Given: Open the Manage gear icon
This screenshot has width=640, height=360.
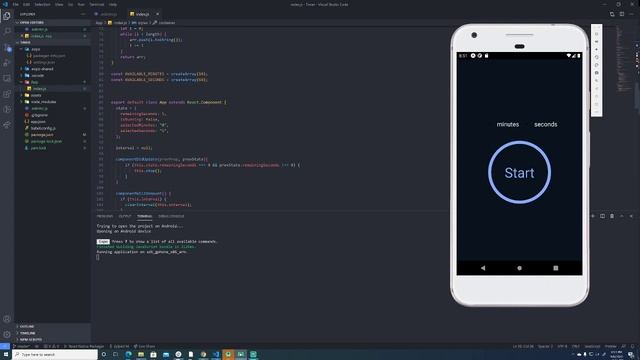Looking at the screenshot, I should pyautogui.click(x=7, y=334).
